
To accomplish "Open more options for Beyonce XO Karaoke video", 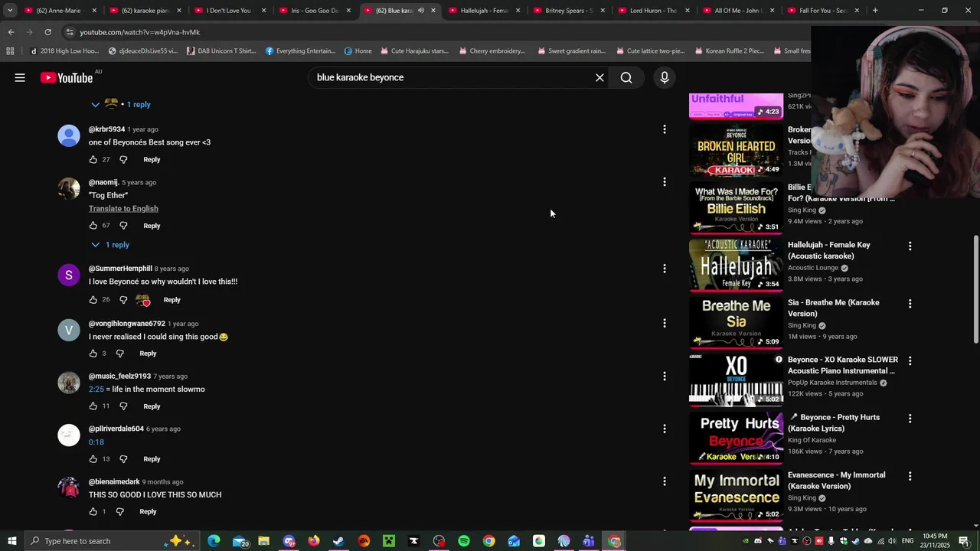I will [910, 361].
